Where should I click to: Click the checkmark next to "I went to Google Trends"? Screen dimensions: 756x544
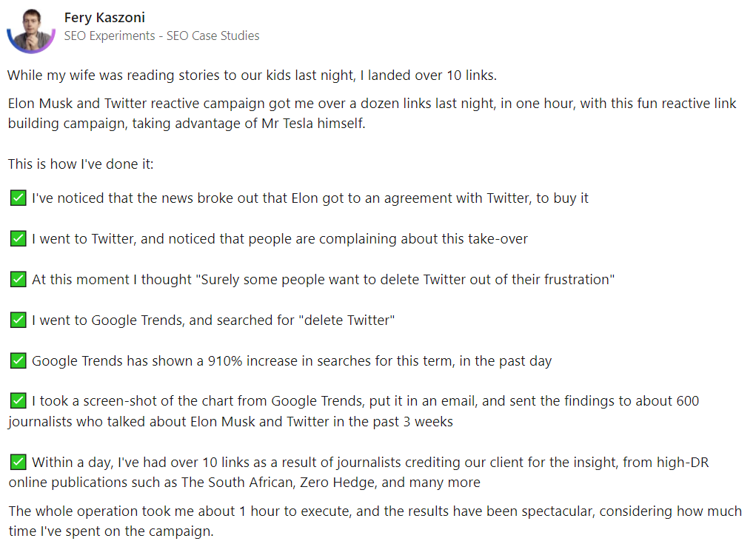19,320
